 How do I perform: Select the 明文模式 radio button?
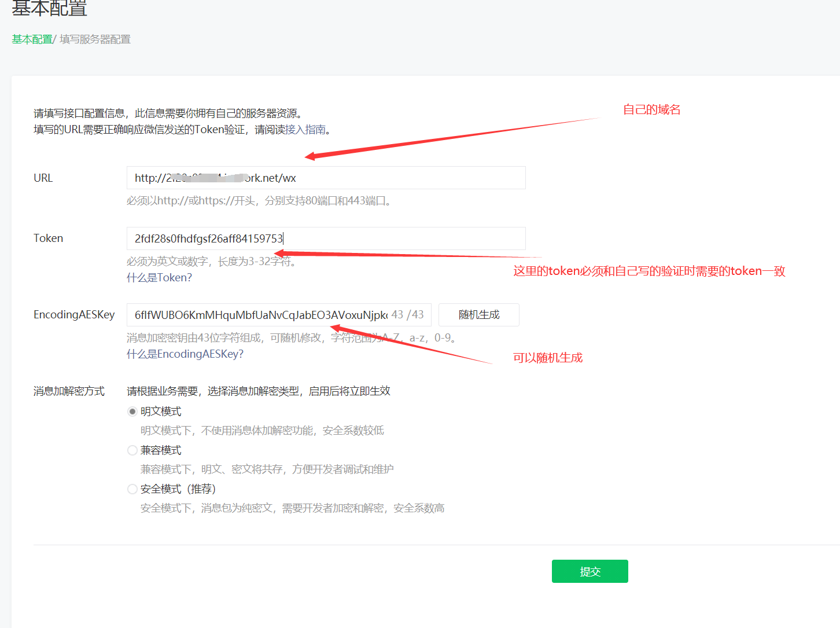pyautogui.click(x=132, y=411)
